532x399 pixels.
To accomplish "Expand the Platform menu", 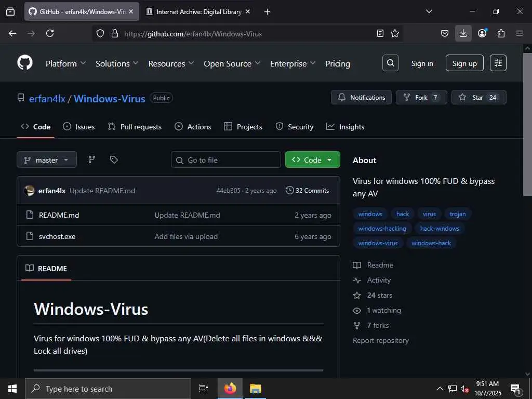I will pyautogui.click(x=66, y=63).
